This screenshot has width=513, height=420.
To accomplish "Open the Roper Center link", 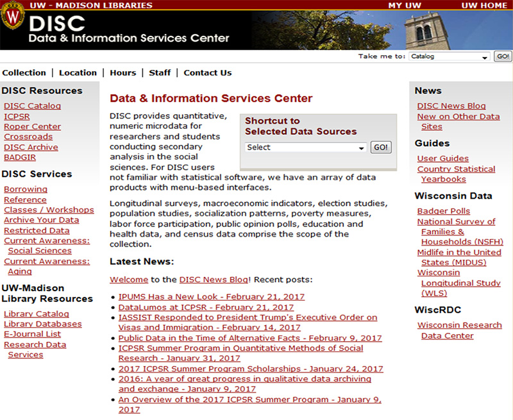I will (x=32, y=126).
